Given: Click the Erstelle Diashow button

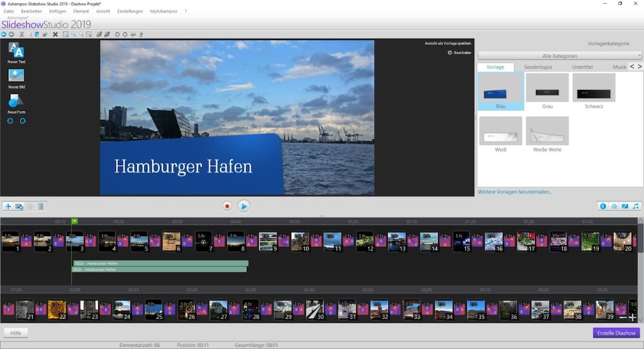Looking at the screenshot, I should click(x=617, y=333).
